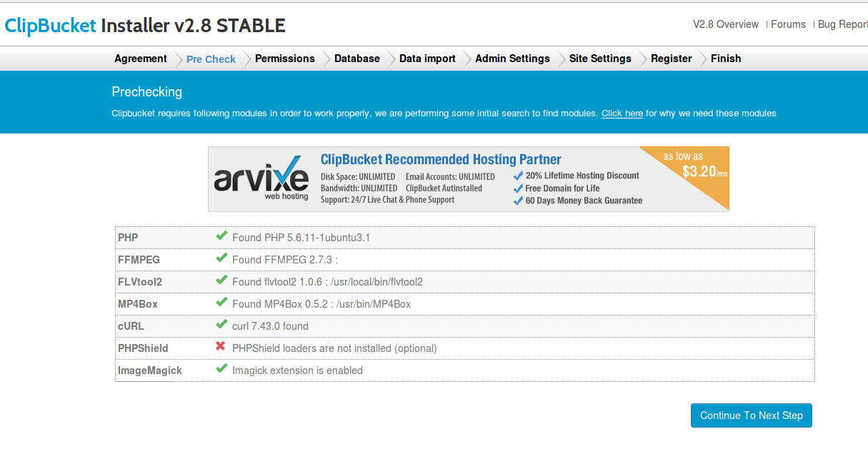Switch to the Data import step
This screenshot has height=449, width=868.
point(427,59)
